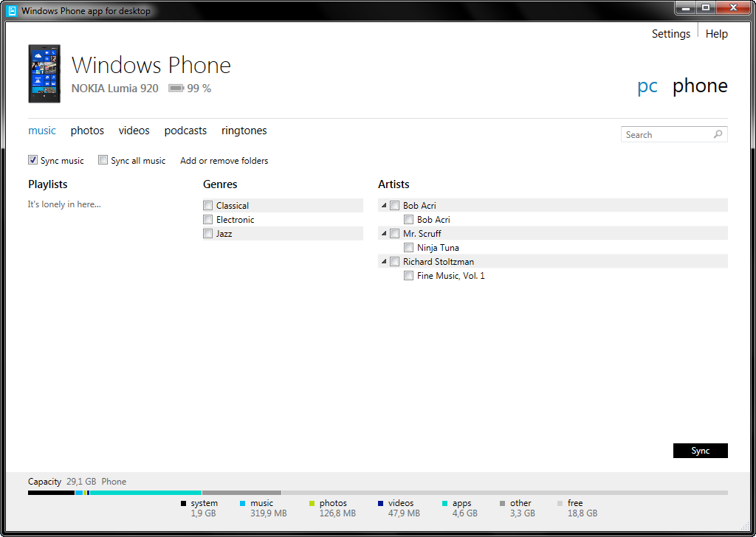This screenshot has width=756, height=537.
Task: Select the Bob Acri album checkbox
Action: tap(408, 220)
